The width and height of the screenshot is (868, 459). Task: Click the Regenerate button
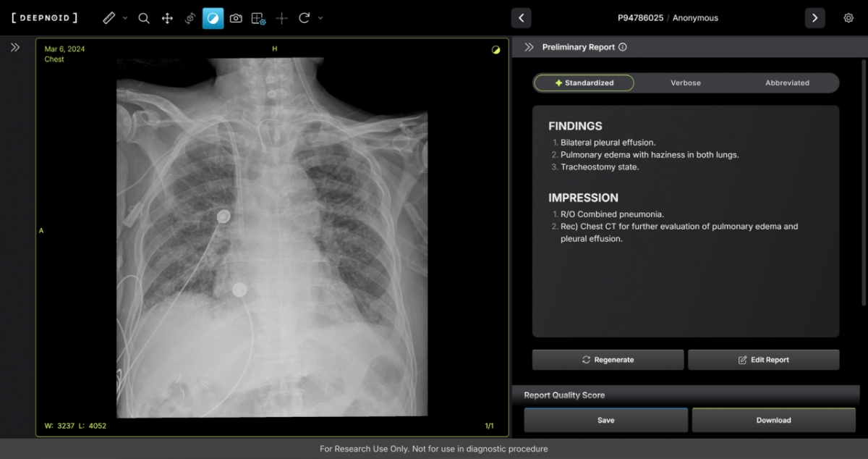[x=608, y=360]
